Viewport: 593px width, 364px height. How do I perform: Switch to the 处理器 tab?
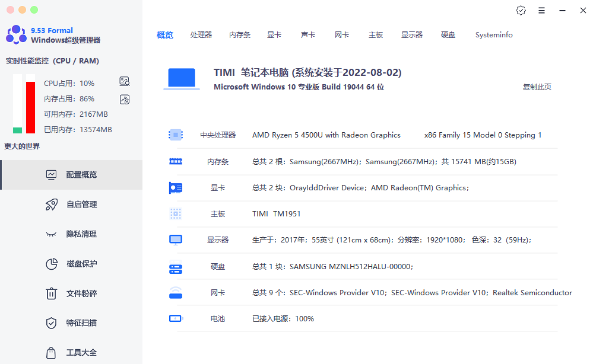[x=201, y=35]
